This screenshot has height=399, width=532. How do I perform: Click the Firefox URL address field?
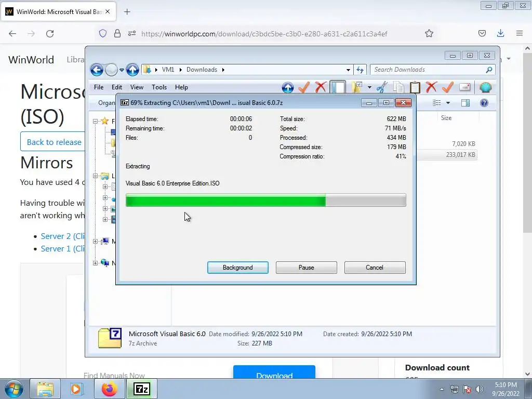pyautogui.click(x=264, y=34)
